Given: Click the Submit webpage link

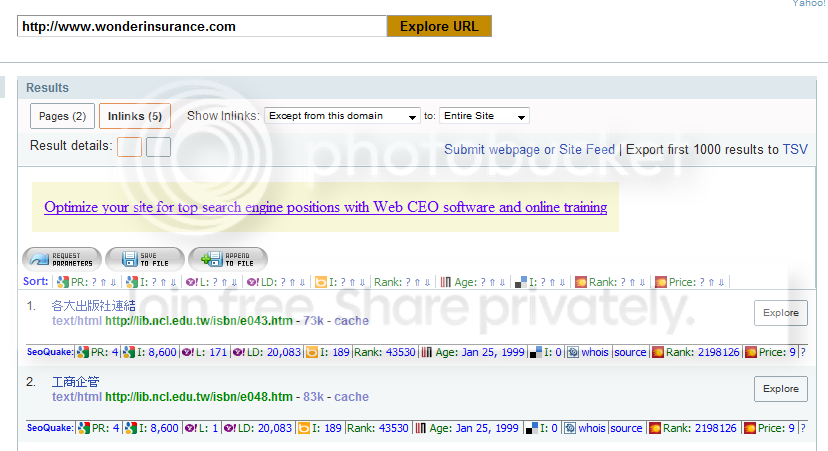Looking at the screenshot, I should tap(492, 150).
